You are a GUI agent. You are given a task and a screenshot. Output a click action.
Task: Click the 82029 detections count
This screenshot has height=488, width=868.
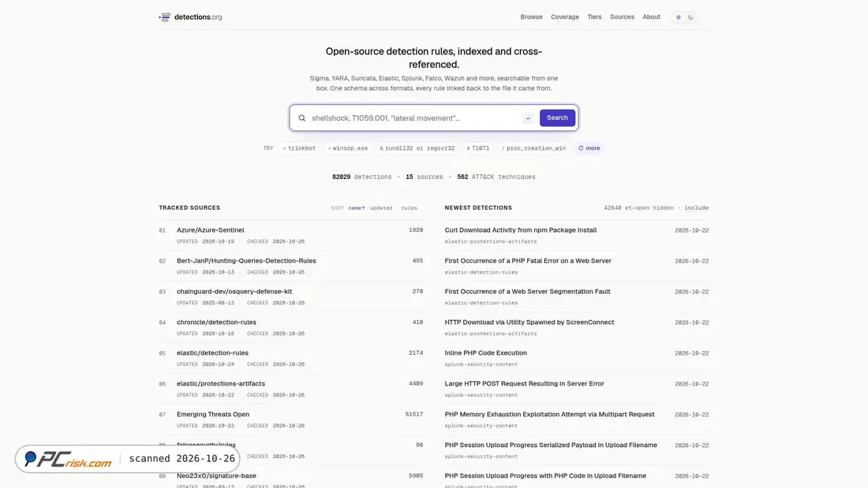361,177
